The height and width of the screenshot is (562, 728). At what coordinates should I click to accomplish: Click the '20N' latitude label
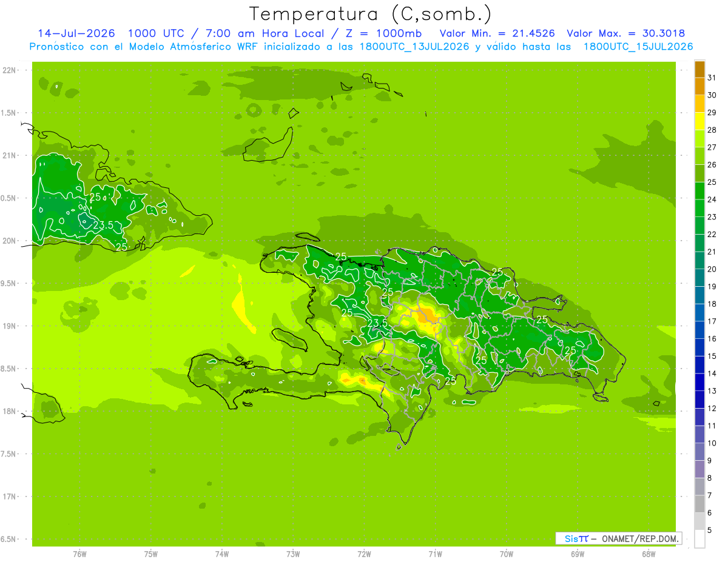pos(10,241)
